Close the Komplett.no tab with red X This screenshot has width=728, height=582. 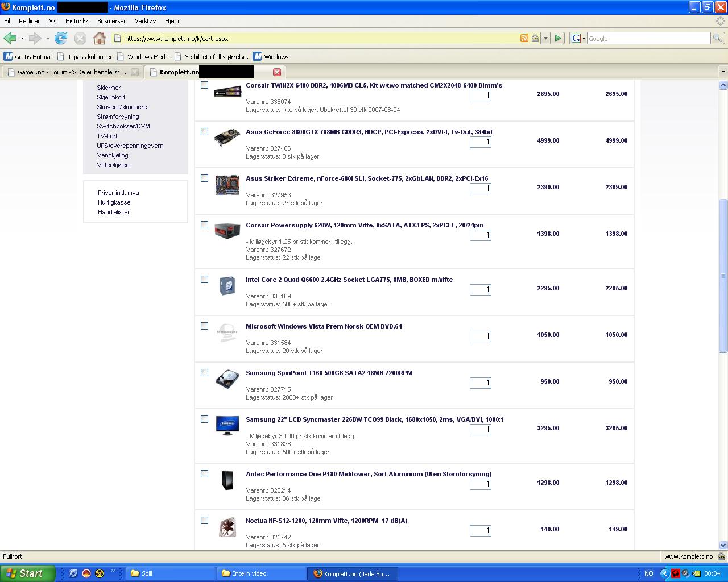click(x=277, y=72)
